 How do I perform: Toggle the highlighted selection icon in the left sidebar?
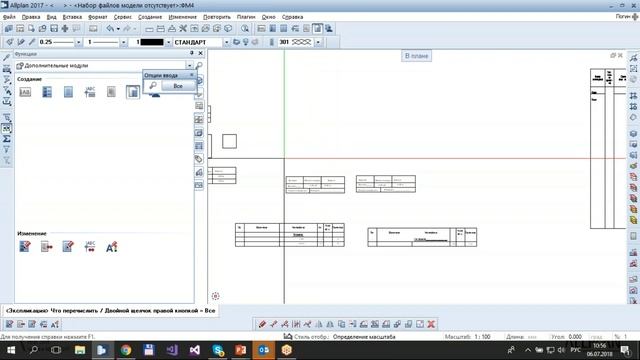[7, 129]
